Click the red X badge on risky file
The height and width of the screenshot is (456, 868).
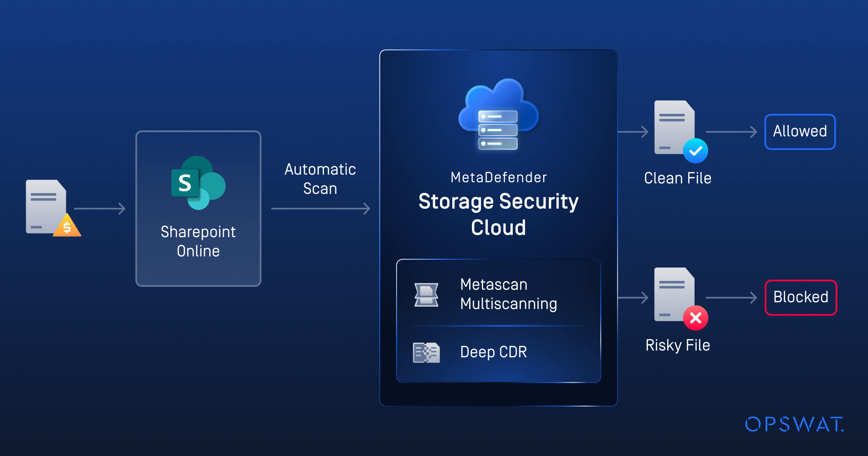point(695,318)
